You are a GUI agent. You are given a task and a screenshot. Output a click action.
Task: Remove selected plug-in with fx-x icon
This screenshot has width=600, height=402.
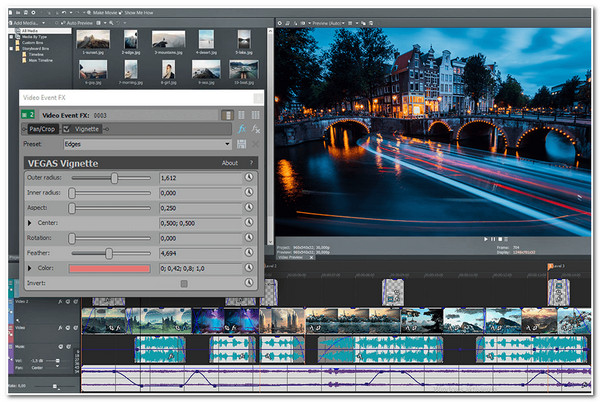coord(256,129)
